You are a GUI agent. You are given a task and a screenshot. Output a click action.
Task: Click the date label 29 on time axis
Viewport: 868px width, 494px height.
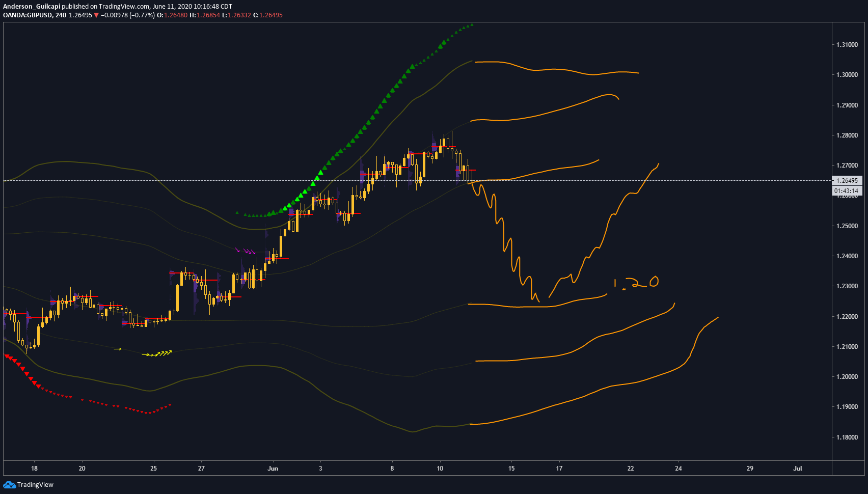750,469
